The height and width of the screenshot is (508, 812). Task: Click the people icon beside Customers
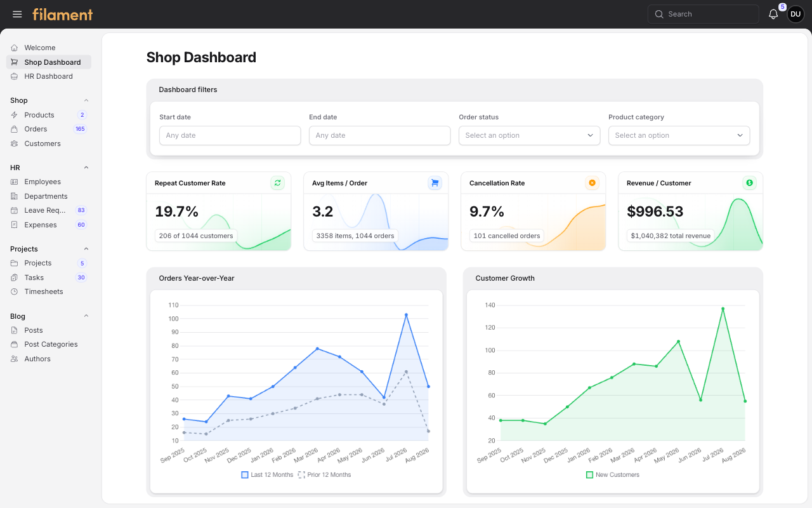click(x=15, y=144)
